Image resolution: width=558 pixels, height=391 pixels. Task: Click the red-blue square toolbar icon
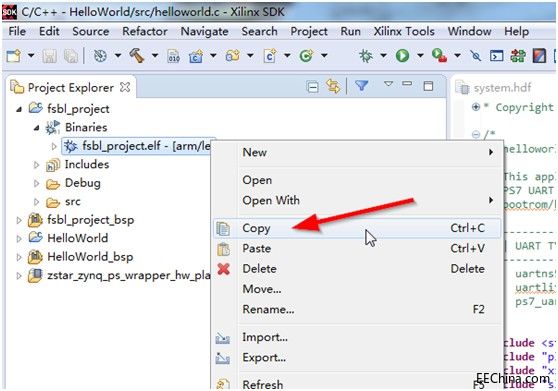click(x=539, y=56)
